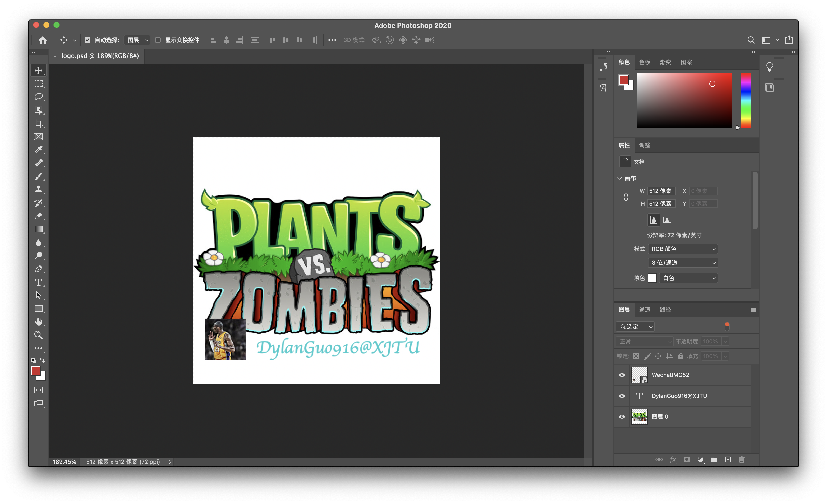This screenshot has height=504, width=827.
Task: Click the delete layer trash icon
Action: pos(741,459)
